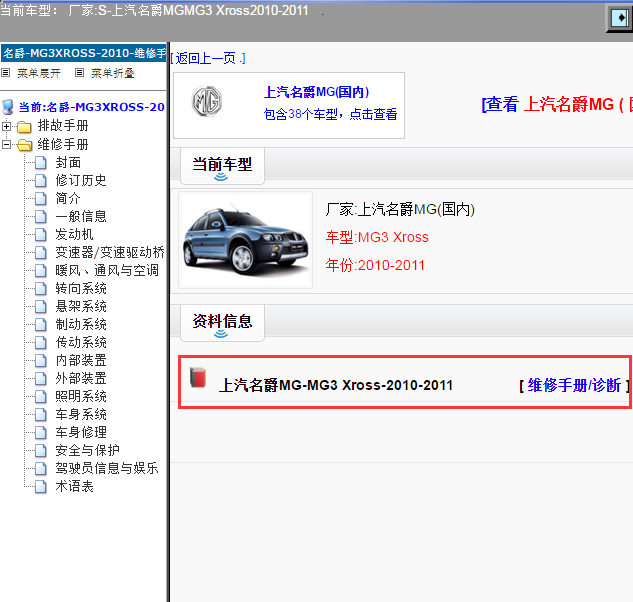This screenshot has height=602, width=633.
Task: Click the MG3 Xross car thumbnail
Action: 245,240
